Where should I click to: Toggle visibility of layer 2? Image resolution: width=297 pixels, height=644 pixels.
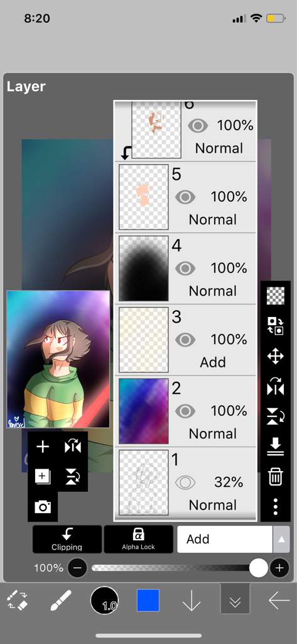coord(185,411)
